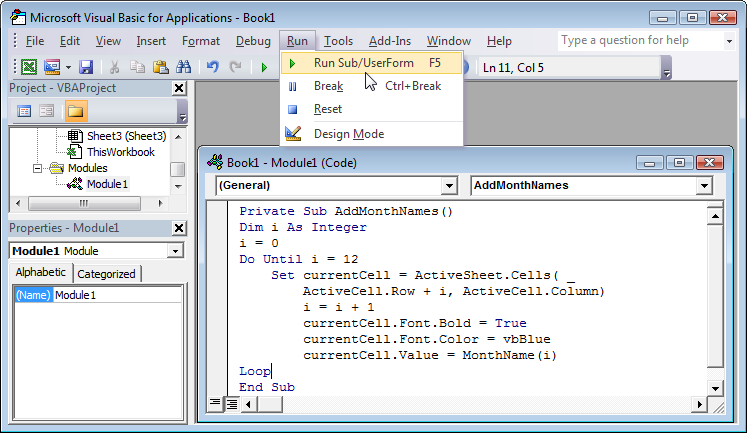Click the Paste clipboard icon
The height and width of the screenshot is (433, 747).
click(161, 67)
